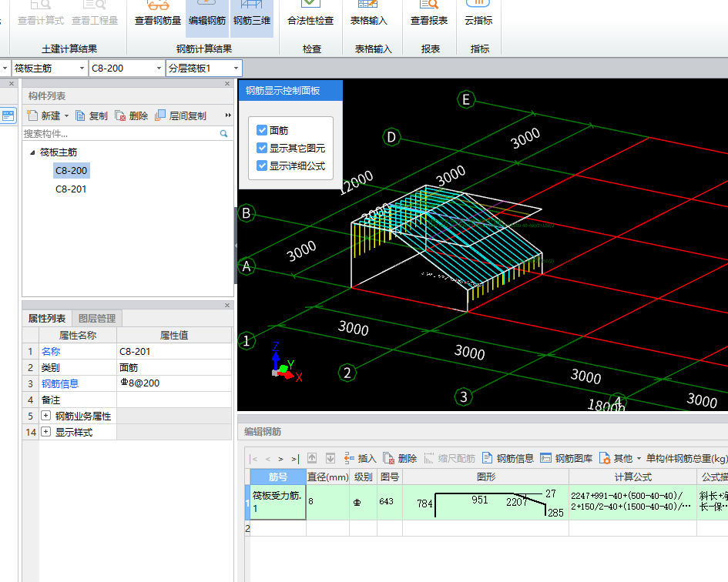Select 筏板受力筋.1 cell
Screen dimensions: 728x582
(278, 502)
